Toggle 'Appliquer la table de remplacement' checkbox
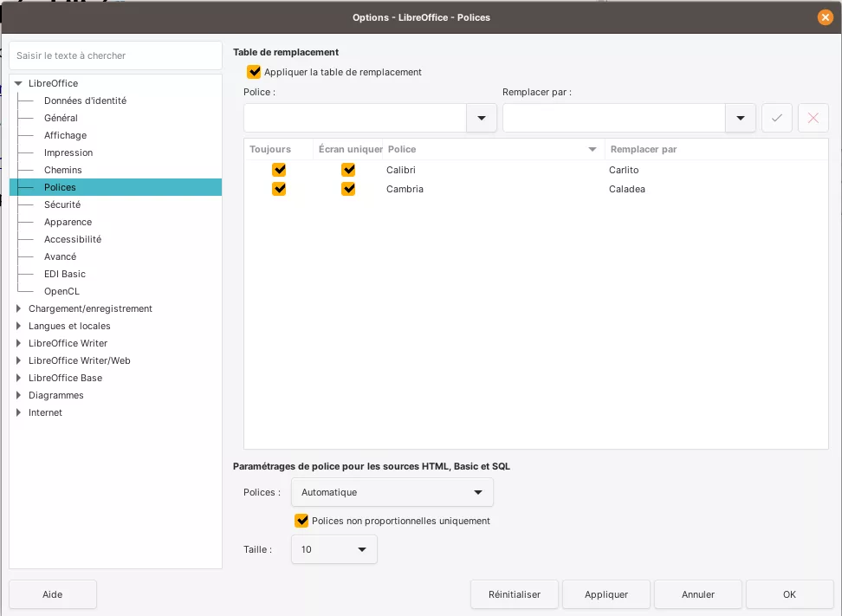The image size is (842, 616). coord(254,72)
